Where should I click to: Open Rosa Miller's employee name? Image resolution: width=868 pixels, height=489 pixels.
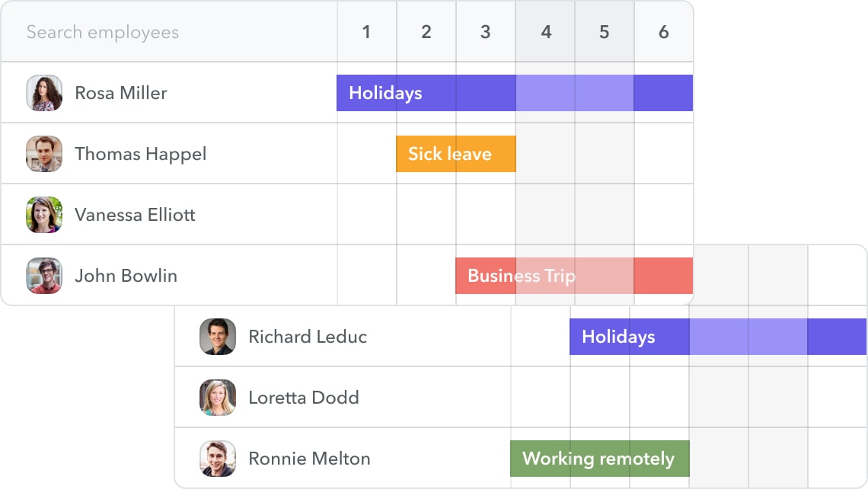point(120,92)
